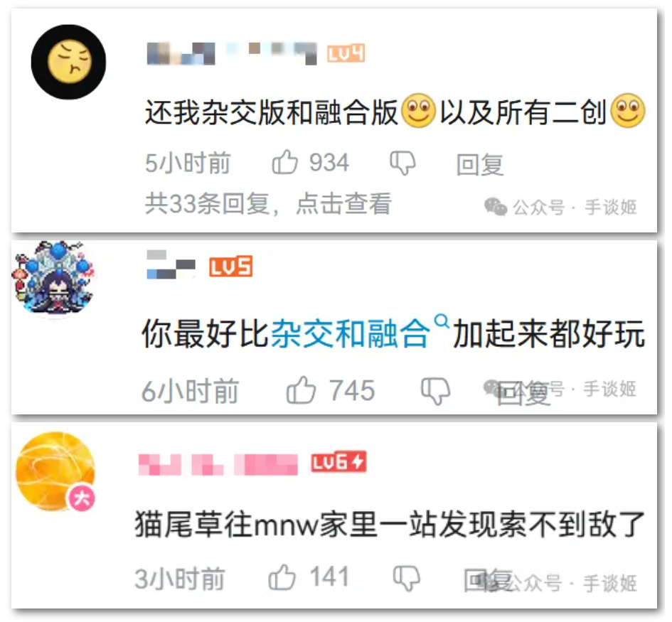The height and width of the screenshot is (622, 672).
Task: Click the LV5 level badge
Action: (x=230, y=267)
